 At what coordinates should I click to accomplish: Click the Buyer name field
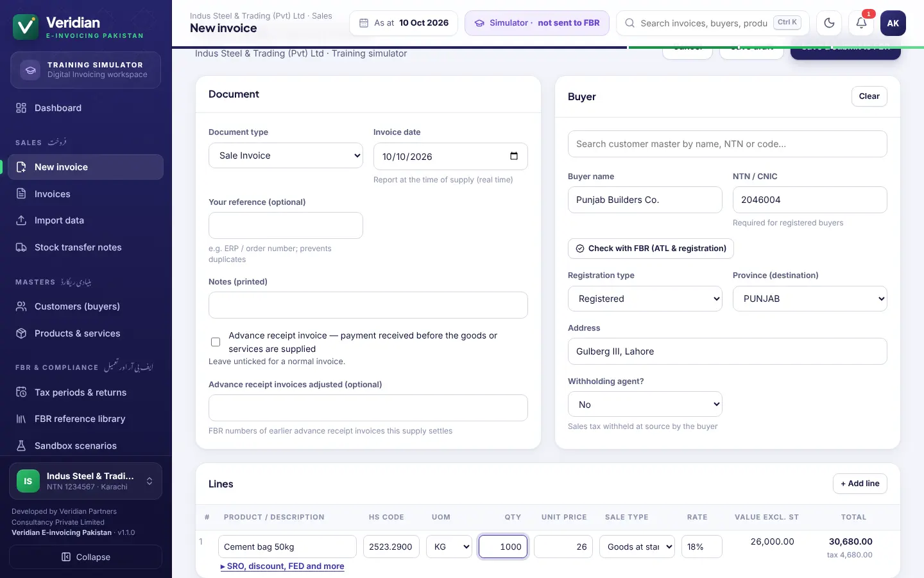(645, 200)
